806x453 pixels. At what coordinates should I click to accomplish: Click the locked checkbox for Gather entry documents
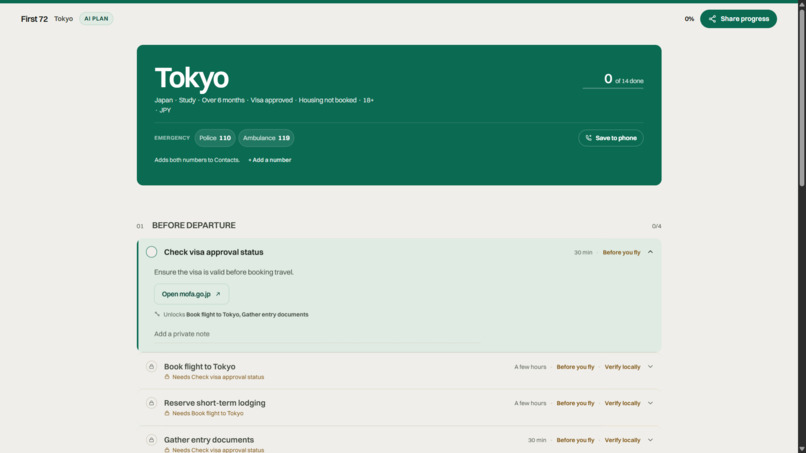pos(151,440)
